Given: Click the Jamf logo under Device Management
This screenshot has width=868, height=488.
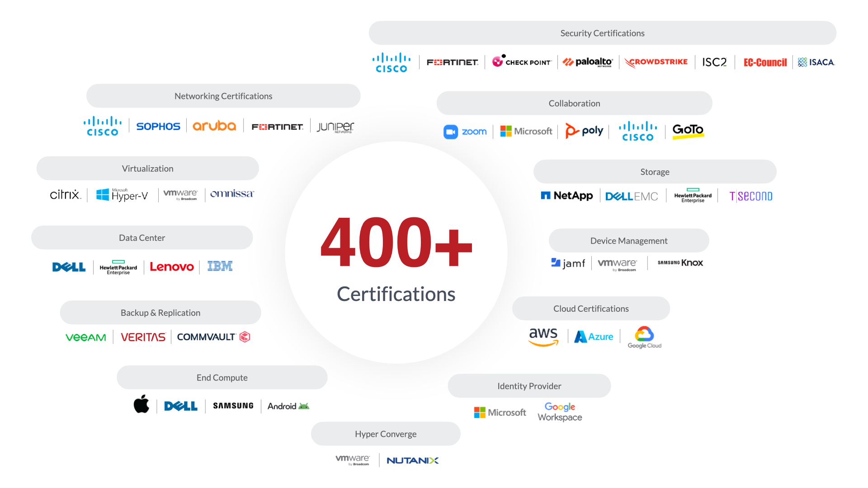Looking at the screenshot, I should pyautogui.click(x=568, y=263).
